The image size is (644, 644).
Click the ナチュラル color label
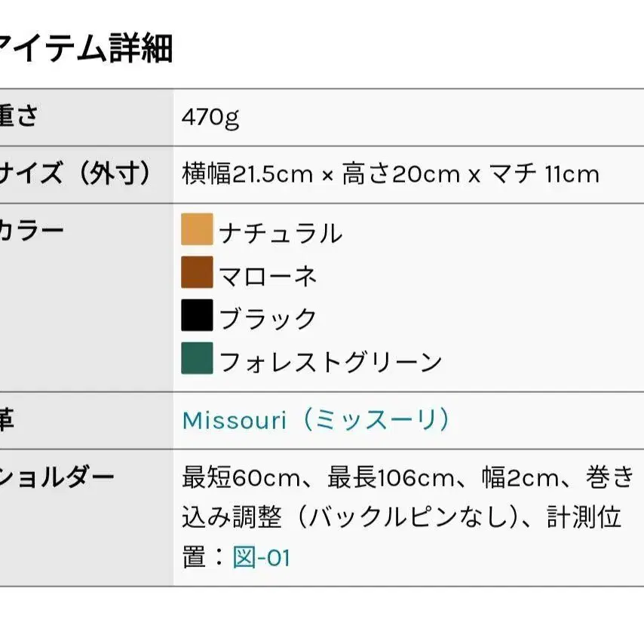coord(281,233)
